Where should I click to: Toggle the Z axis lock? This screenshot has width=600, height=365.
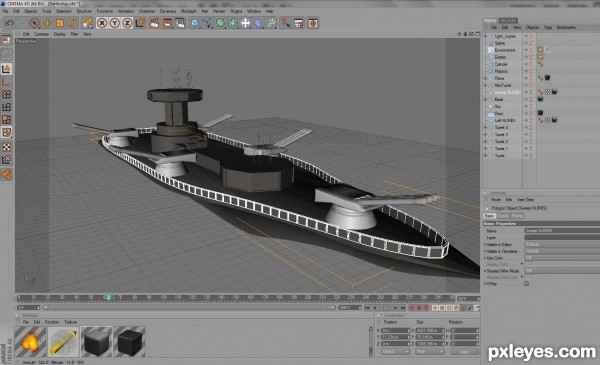(127, 23)
